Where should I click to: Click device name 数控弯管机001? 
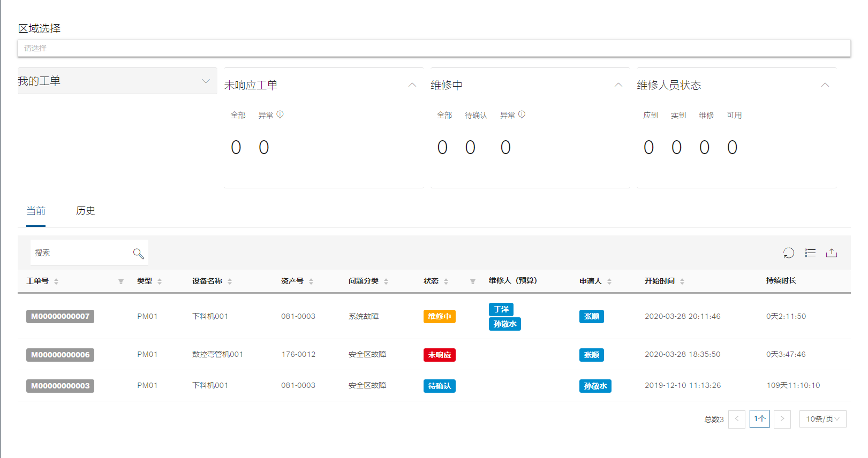coord(217,354)
